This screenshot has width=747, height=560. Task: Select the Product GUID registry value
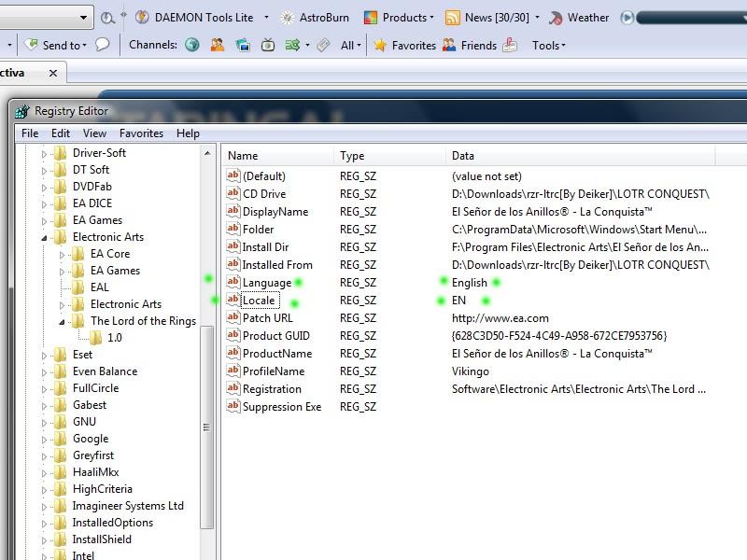pyautogui.click(x=276, y=336)
